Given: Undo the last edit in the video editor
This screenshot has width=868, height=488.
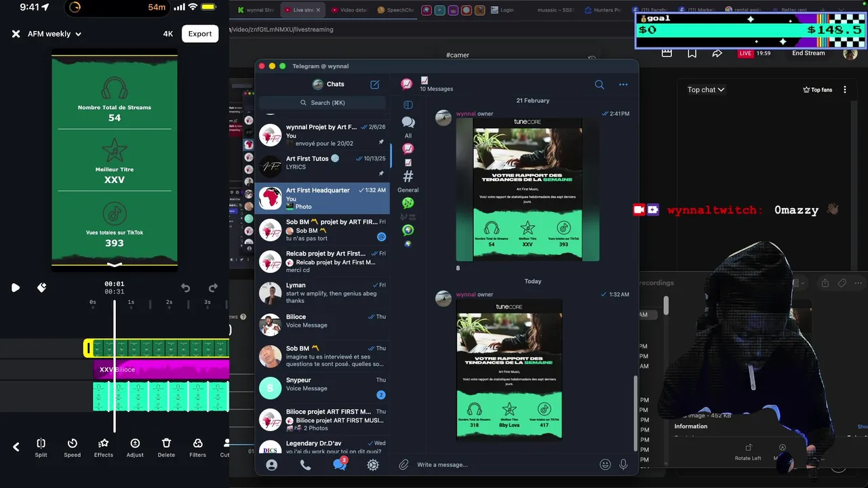Looking at the screenshot, I should (x=185, y=287).
